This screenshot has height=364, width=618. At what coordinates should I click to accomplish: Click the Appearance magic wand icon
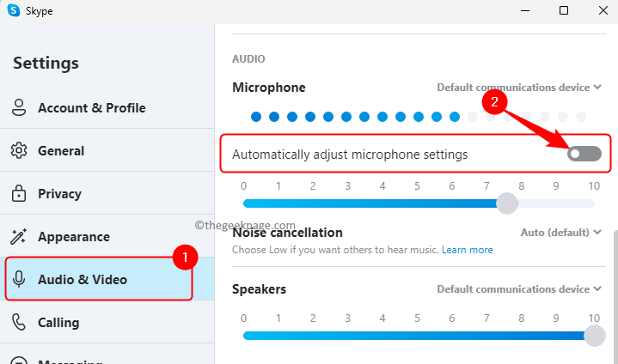pyautogui.click(x=19, y=237)
